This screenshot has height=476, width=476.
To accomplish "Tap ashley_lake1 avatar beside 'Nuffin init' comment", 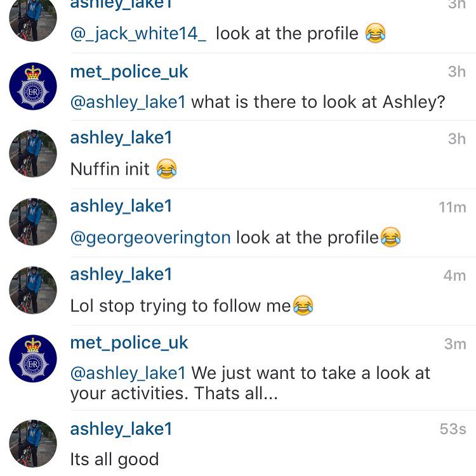I will pos(33,154).
